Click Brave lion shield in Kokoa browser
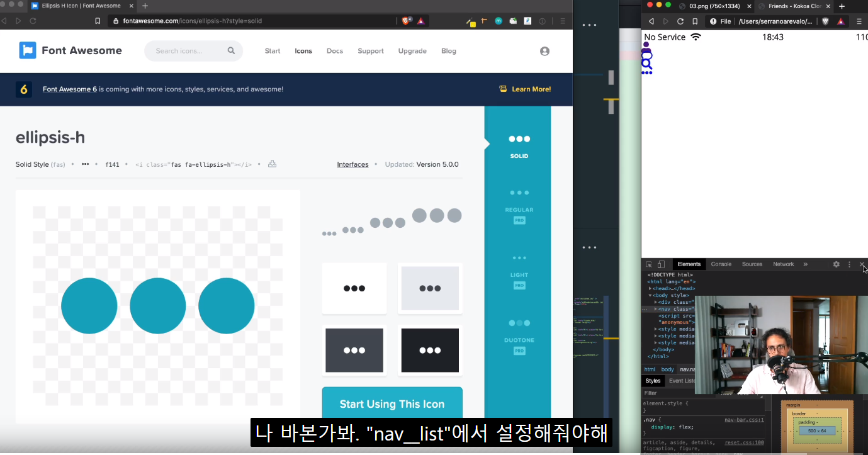The height and width of the screenshot is (455, 868). (826, 21)
